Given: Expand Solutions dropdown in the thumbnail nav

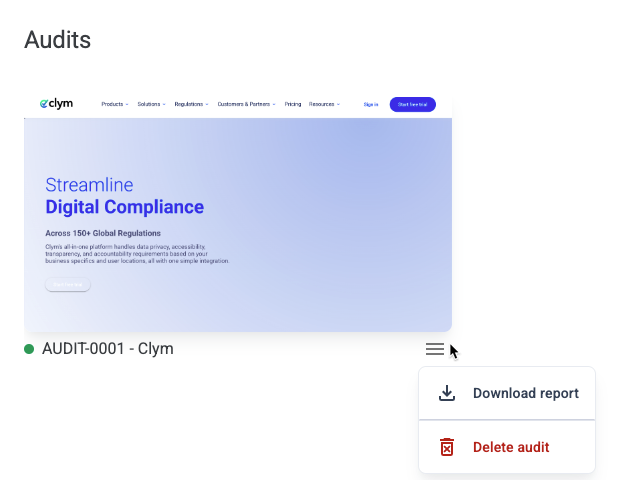Looking at the screenshot, I should tap(151, 104).
